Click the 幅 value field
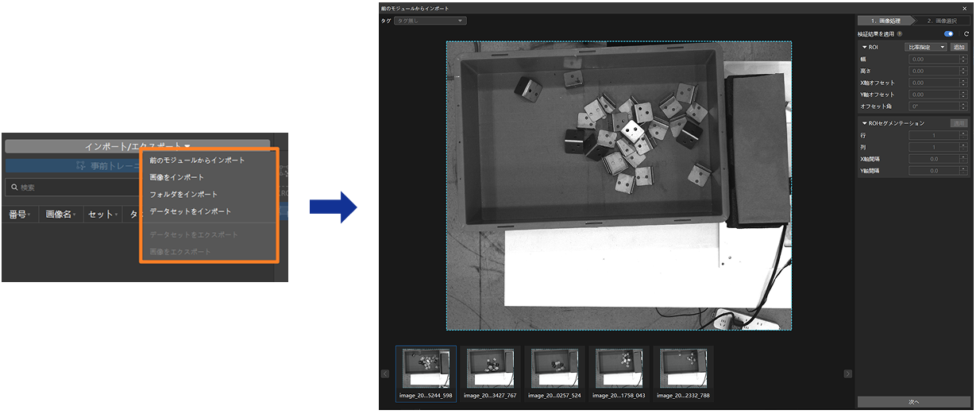 (934, 59)
